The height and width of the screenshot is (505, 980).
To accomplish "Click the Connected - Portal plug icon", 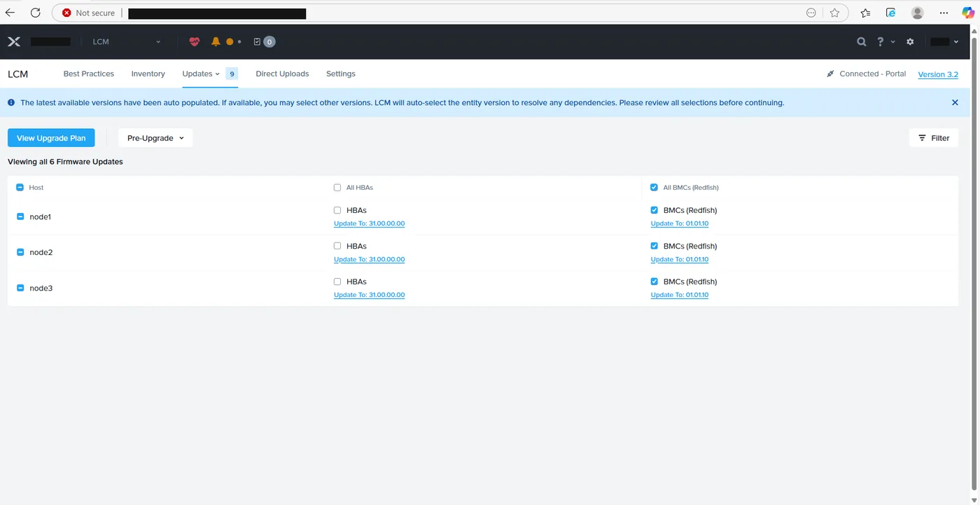I will [x=830, y=74].
